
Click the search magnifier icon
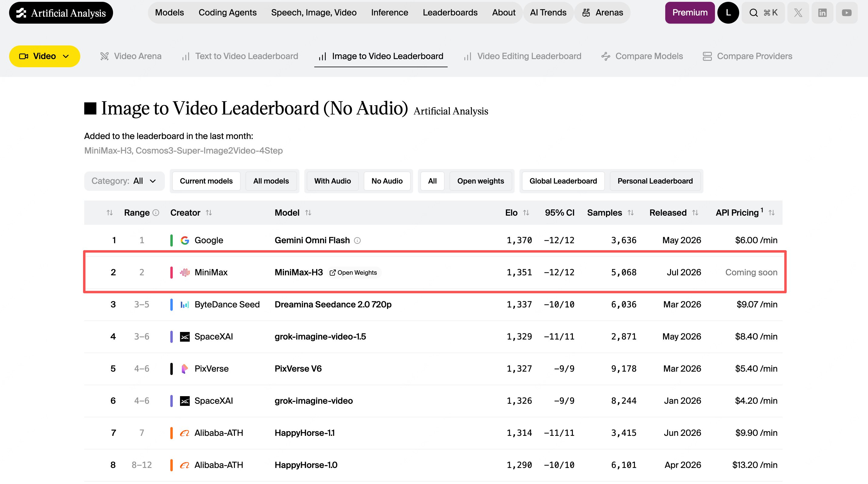pos(753,13)
